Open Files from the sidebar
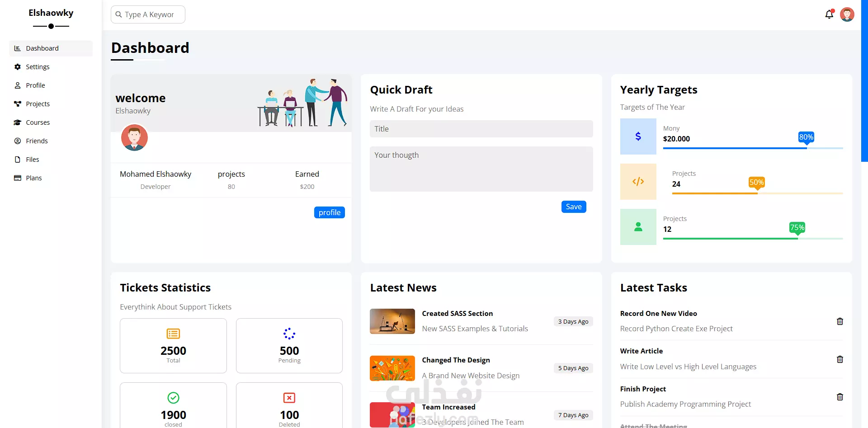The width and height of the screenshot is (868, 428). [51, 160]
